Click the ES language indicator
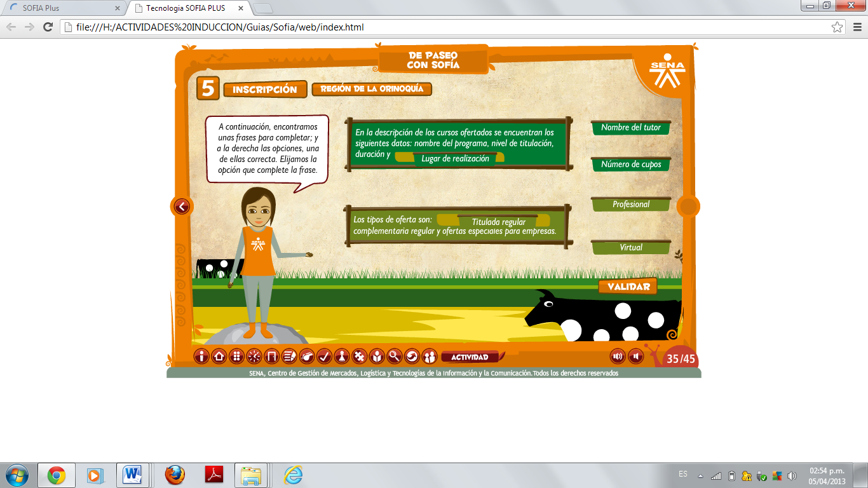This screenshot has width=868, height=488. tap(683, 474)
